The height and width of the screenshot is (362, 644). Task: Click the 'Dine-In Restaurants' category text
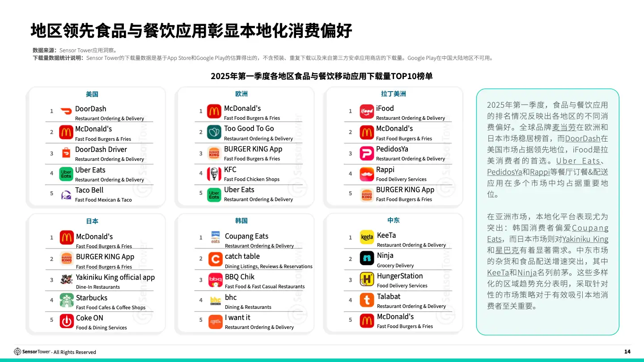tap(98, 287)
